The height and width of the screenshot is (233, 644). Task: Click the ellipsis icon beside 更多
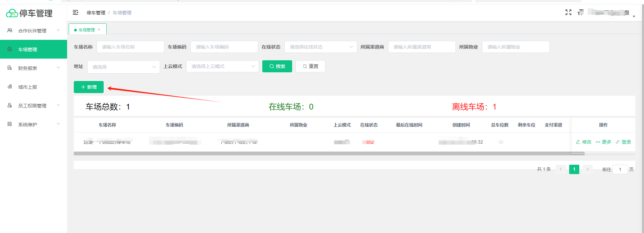[x=598, y=142]
